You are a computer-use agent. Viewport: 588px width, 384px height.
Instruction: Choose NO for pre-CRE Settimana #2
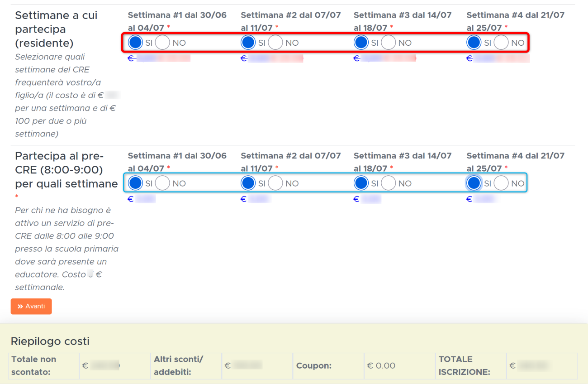[x=275, y=183]
